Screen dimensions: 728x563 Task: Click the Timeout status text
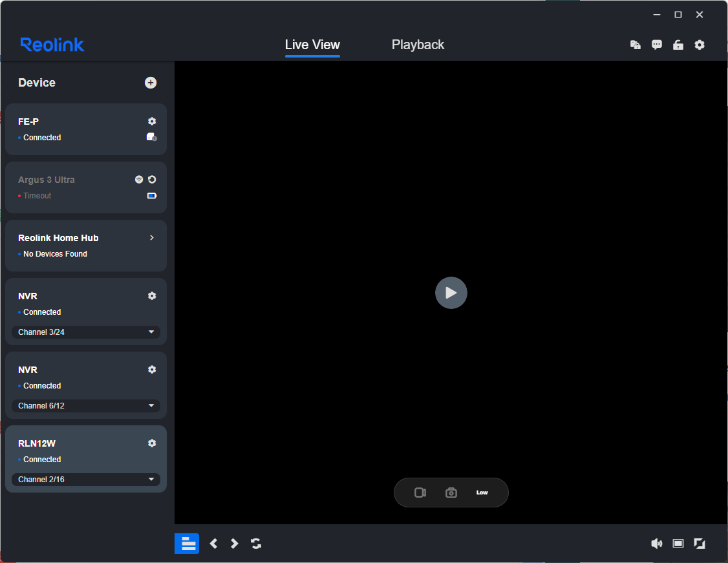[37, 196]
